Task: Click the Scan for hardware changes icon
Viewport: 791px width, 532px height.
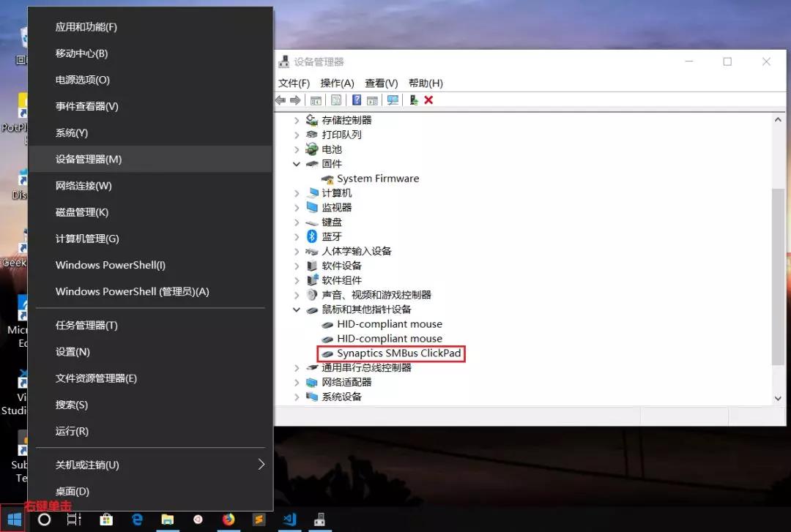Action: pyautogui.click(x=394, y=100)
